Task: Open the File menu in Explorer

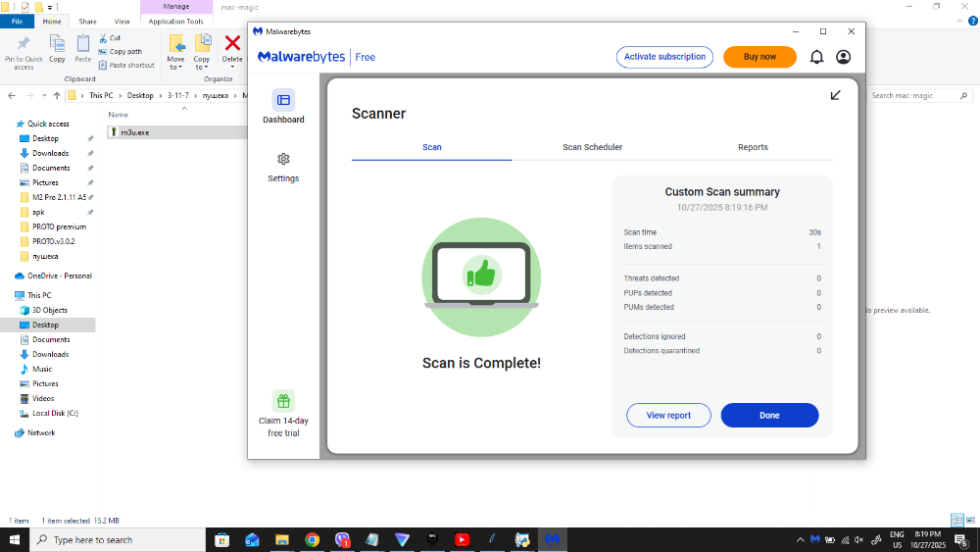Action: click(17, 22)
